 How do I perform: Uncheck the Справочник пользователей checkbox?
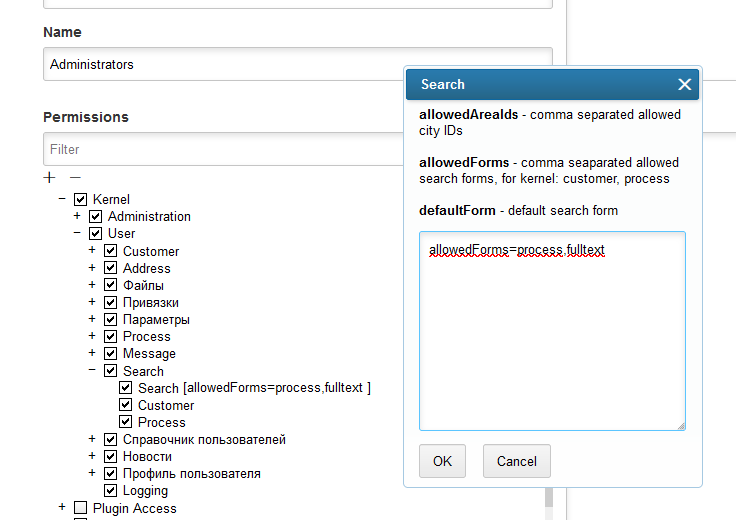coord(110,439)
